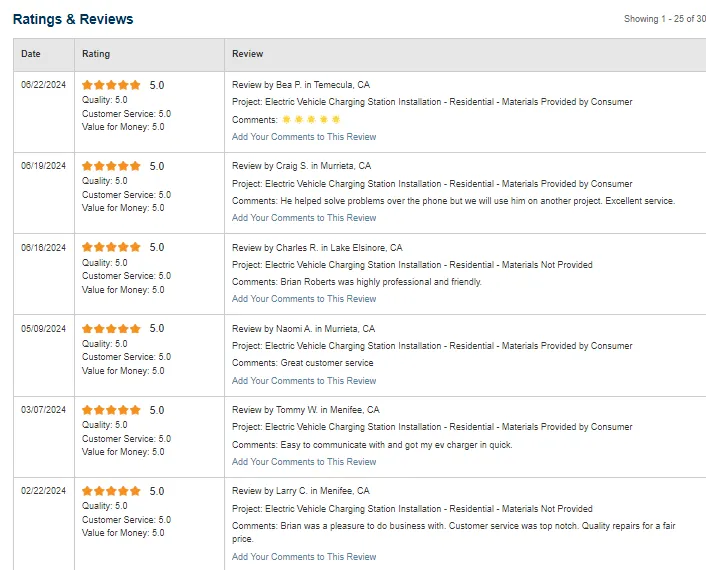This screenshot has height=570, width=706.
Task: Click the Ratings & Reviews heading
Action: [x=73, y=19]
